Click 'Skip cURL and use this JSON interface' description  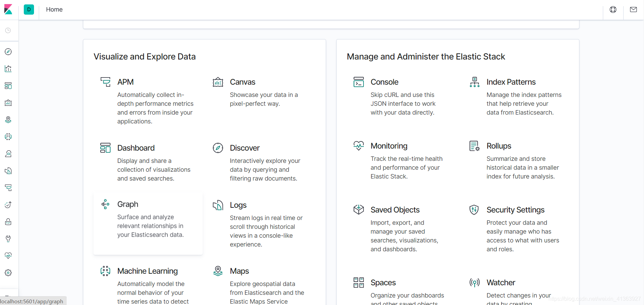403,104
